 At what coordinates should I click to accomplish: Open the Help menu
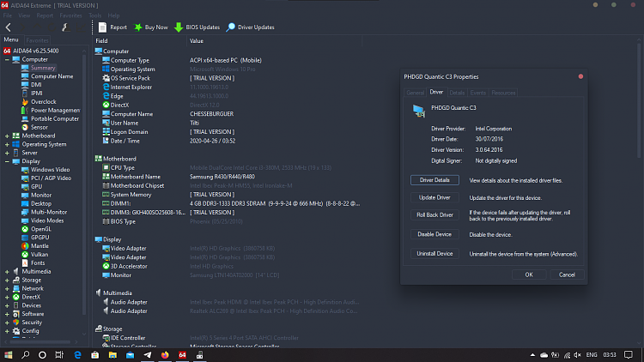click(113, 15)
